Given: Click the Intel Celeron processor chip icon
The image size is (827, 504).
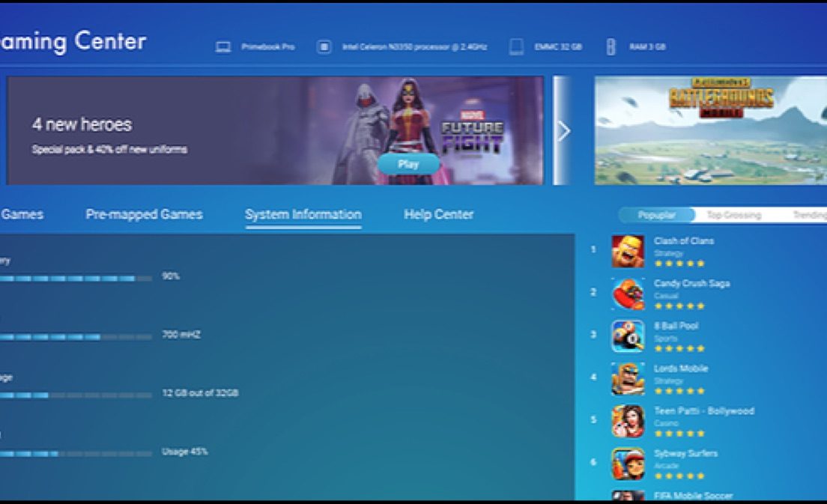Looking at the screenshot, I should click(324, 46).
